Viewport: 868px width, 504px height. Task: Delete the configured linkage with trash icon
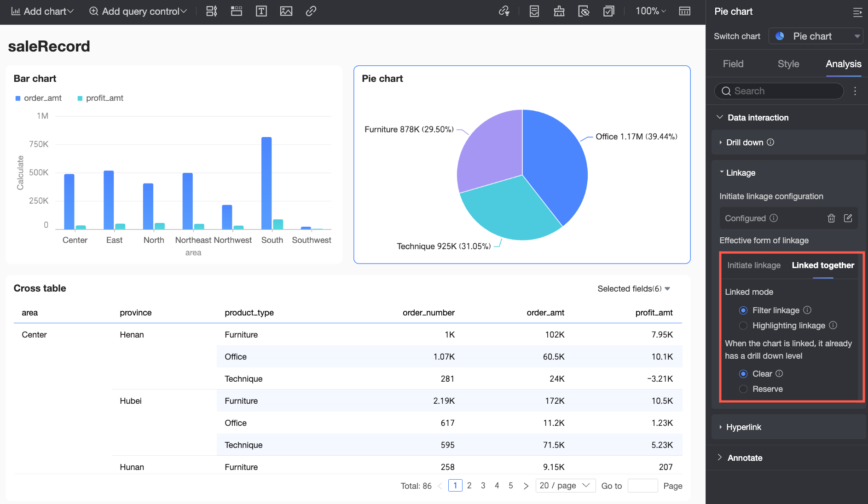click(831, 218)
